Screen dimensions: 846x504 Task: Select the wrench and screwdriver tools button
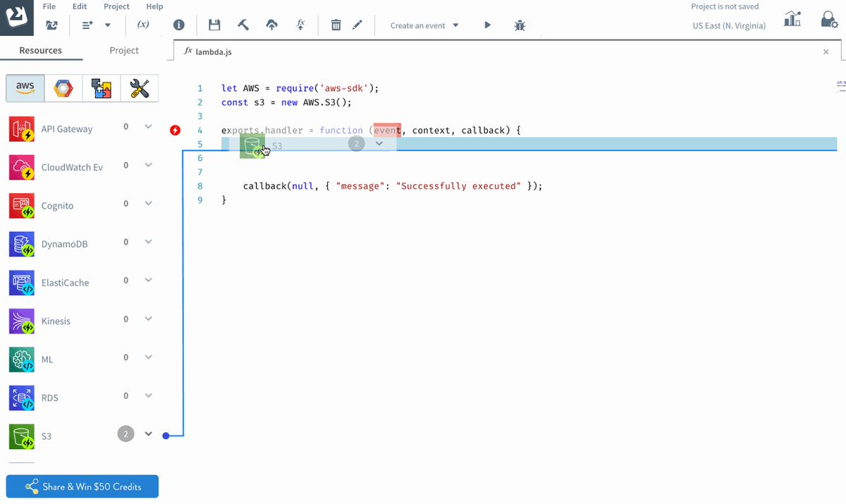point(140,88)
